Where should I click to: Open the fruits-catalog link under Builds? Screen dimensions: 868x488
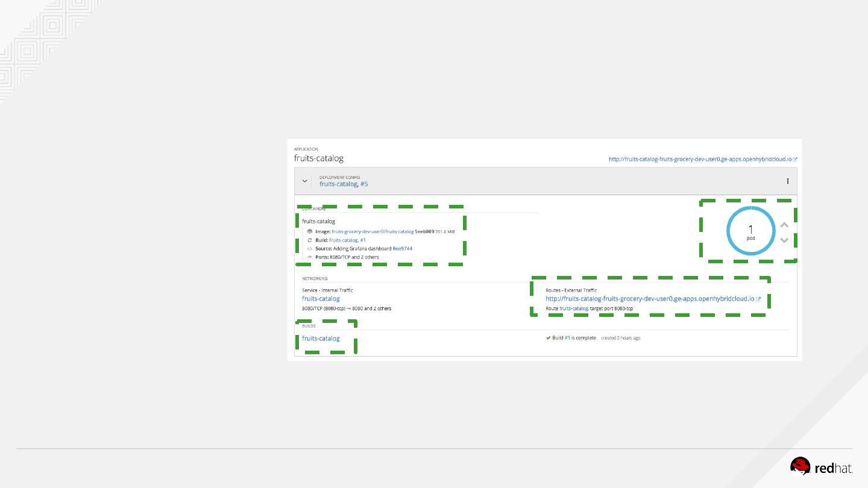(321, 339)
